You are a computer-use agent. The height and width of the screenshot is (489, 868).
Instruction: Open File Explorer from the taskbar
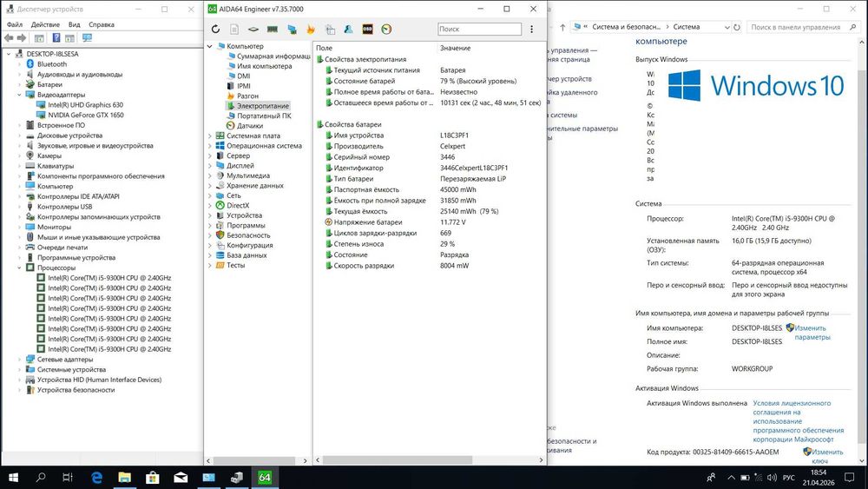click(x=124, y=478)
